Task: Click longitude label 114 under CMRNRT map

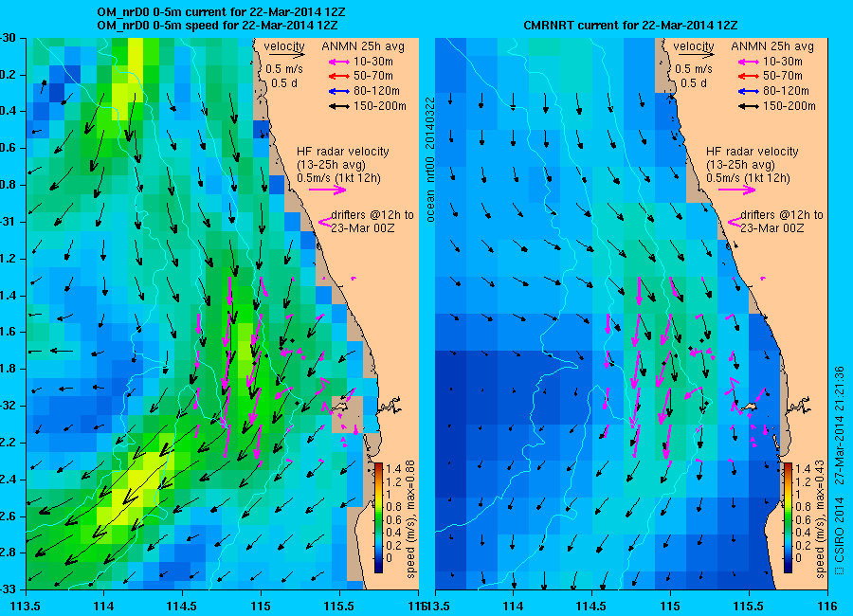Action: 513,606
